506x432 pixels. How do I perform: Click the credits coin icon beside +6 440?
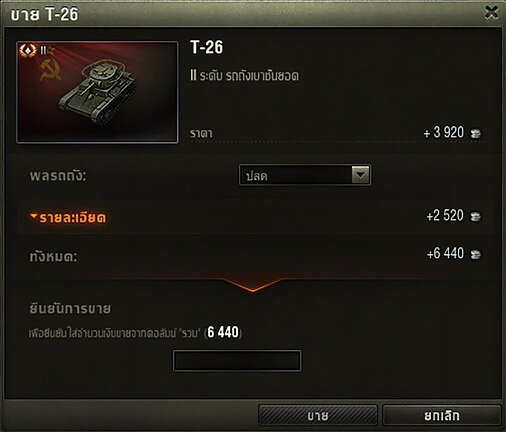click(x=476, y=255)
